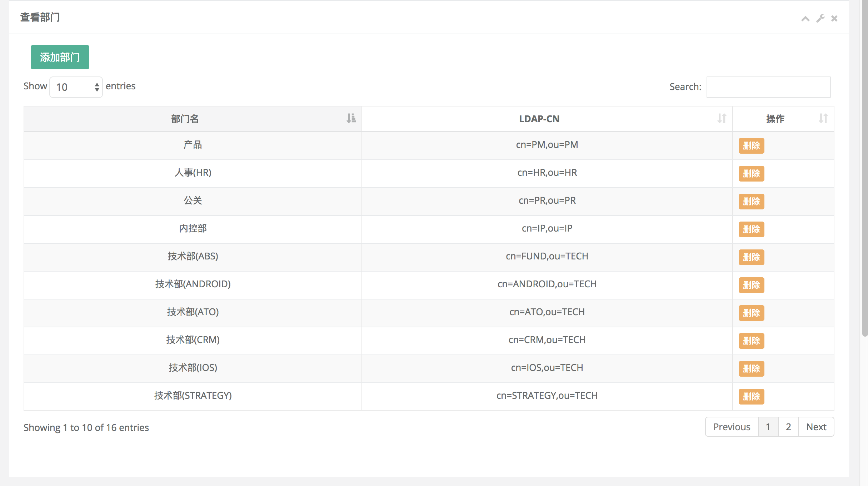
Task: Click the cn=ANDROID,ou=TECH value
Action: click(x=547, y=284)
